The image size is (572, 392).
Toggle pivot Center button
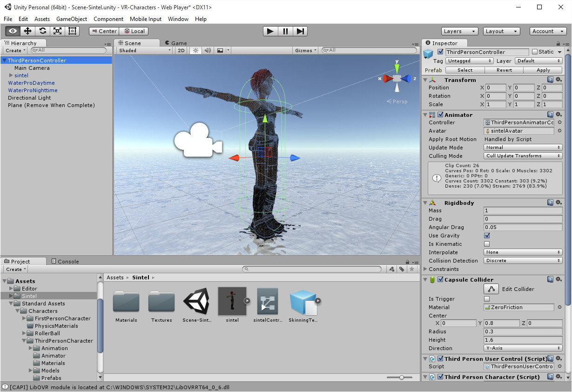[104, 31]
